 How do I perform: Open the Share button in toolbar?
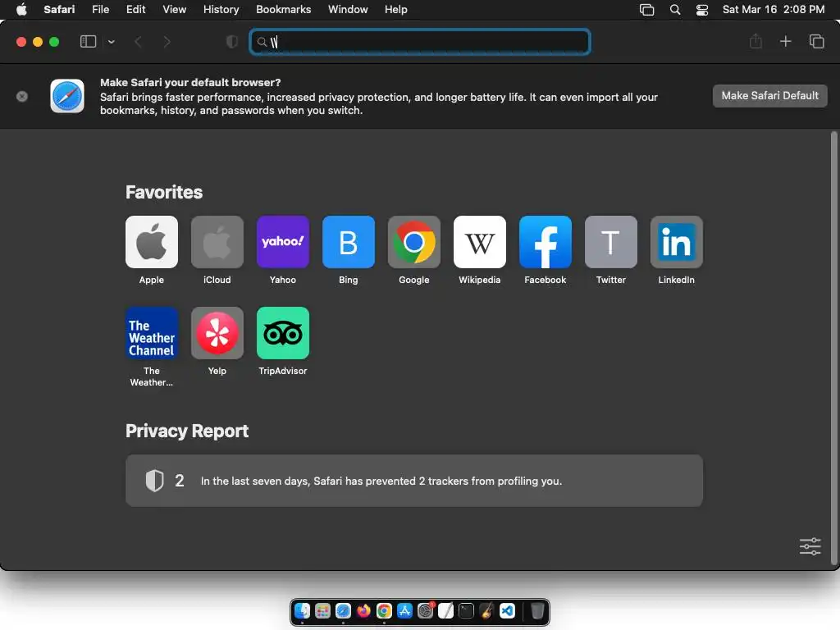pyautogui.click(x=756, y=41)
